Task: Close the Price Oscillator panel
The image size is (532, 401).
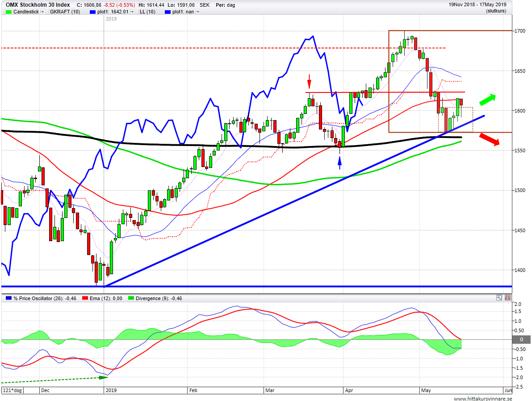Action: [507, 297]
